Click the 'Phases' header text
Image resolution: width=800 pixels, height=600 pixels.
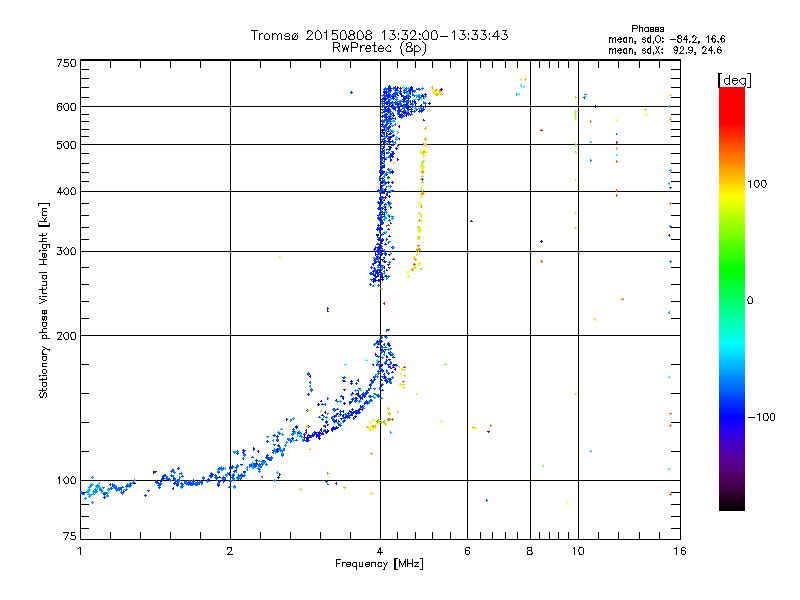[x=647, y=29]
